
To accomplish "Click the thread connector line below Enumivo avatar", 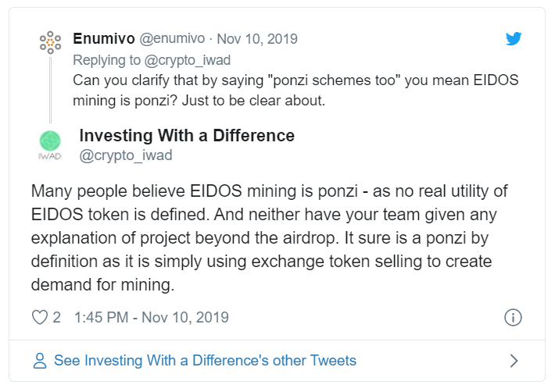I will [x=50, y=90].
